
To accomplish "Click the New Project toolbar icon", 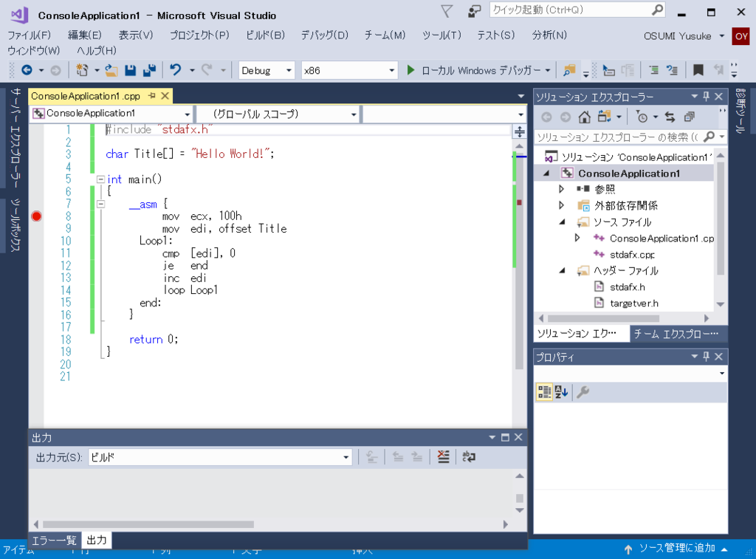I will pyautogui.click(x=82, y=70).
